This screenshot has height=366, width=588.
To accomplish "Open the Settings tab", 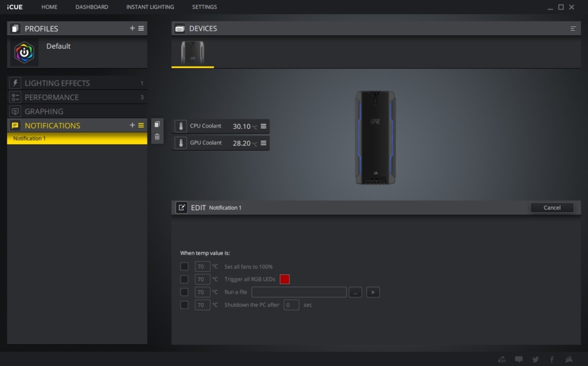I will 205,6.
